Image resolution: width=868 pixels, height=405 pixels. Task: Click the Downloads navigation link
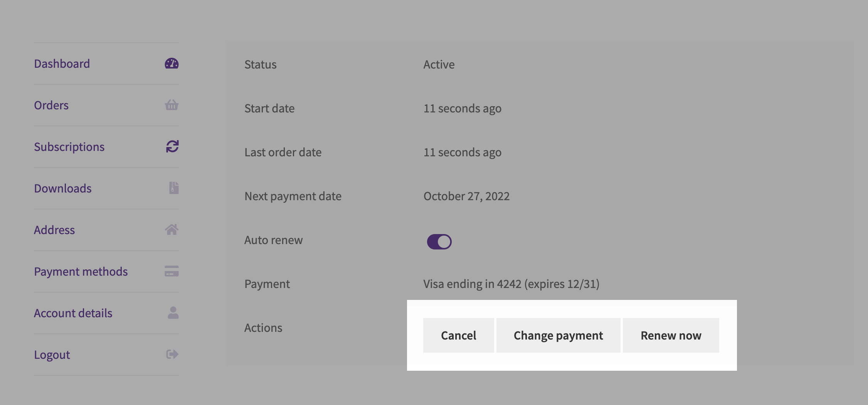click(63, 188)
